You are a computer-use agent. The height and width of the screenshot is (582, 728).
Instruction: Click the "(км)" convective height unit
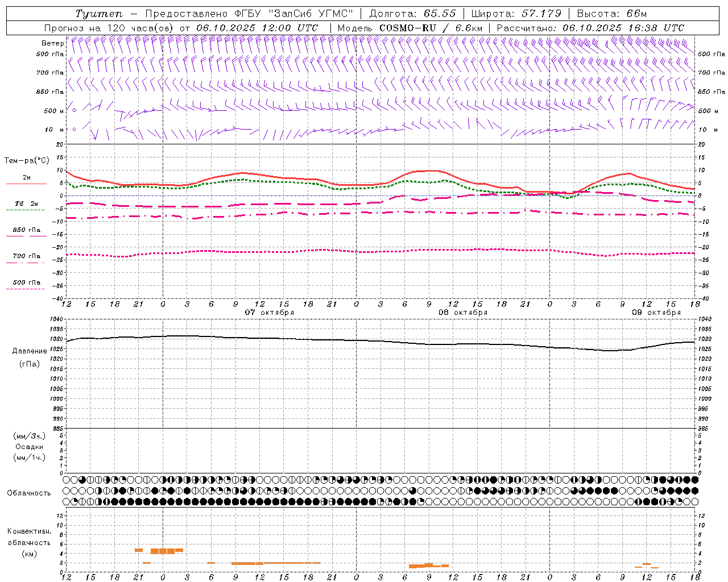click(x=30, y=553)
